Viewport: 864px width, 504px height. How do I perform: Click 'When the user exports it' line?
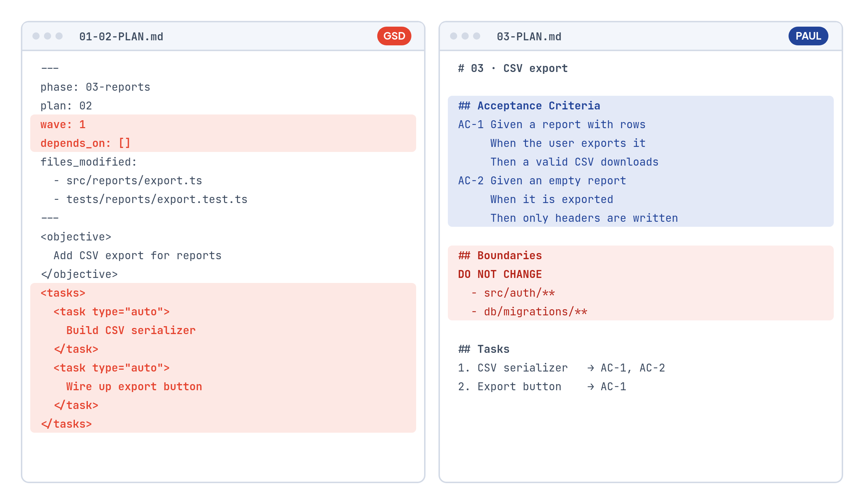[x=568, y=143]
